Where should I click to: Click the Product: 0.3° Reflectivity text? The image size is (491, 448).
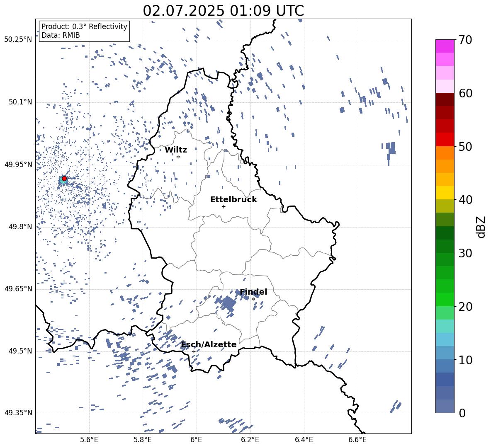(84, 26)
